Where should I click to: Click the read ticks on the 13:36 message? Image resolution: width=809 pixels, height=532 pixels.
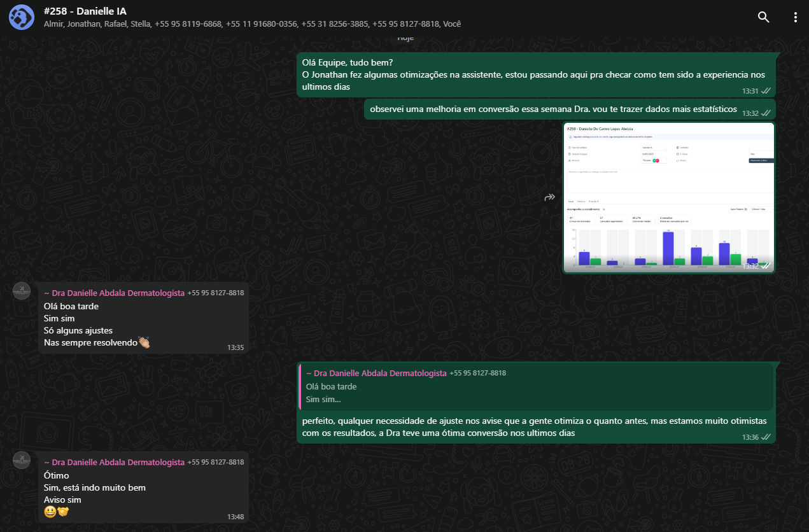tap(766, 437)
